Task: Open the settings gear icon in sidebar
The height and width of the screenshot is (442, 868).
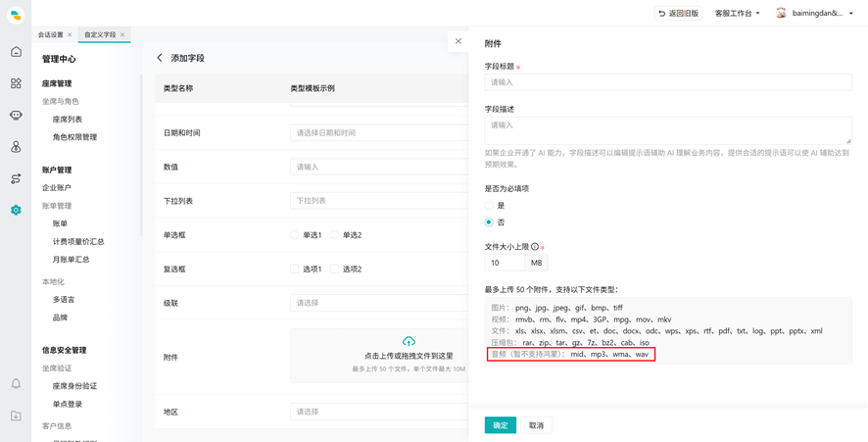Action: pos(16,210)
